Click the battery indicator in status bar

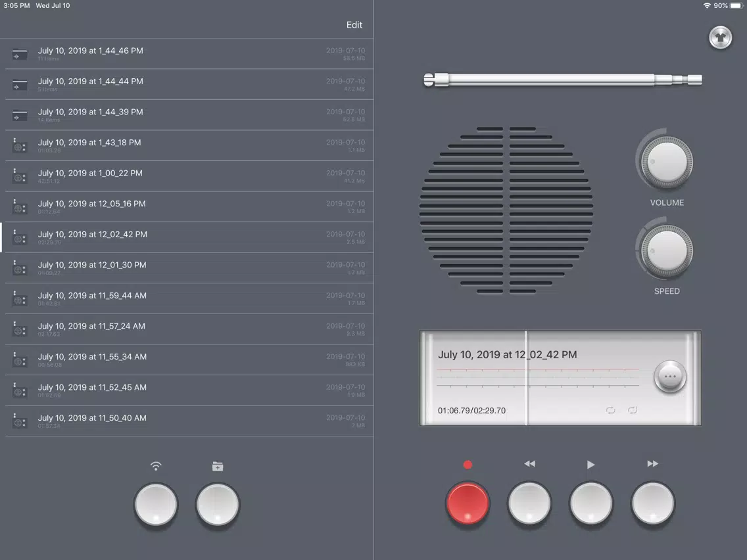[x=736, y=6]
